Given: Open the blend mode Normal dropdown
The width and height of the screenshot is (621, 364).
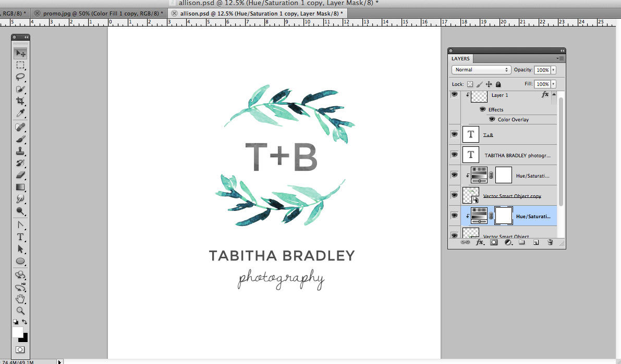Looking at the screenshot, I should click(481, 70).
